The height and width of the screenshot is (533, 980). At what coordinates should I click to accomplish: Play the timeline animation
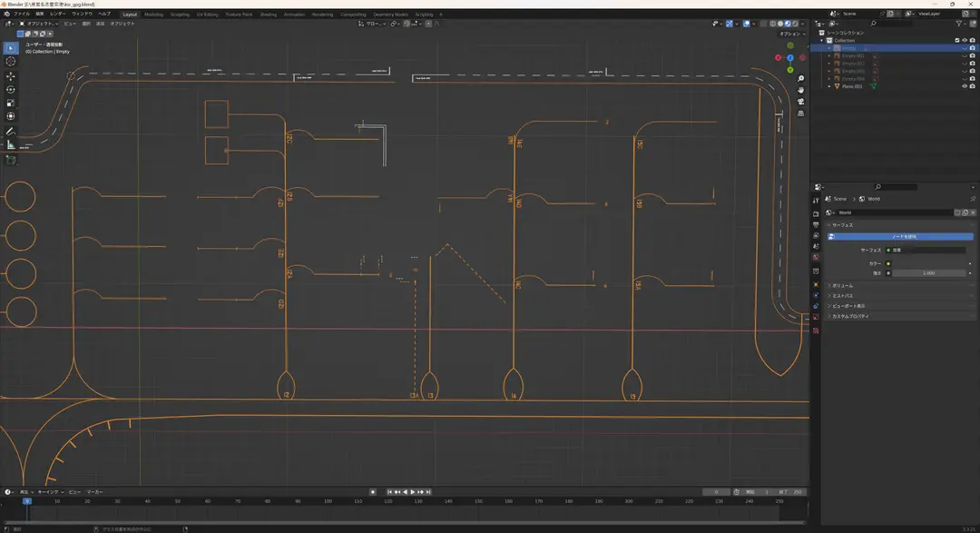(413, 492)
